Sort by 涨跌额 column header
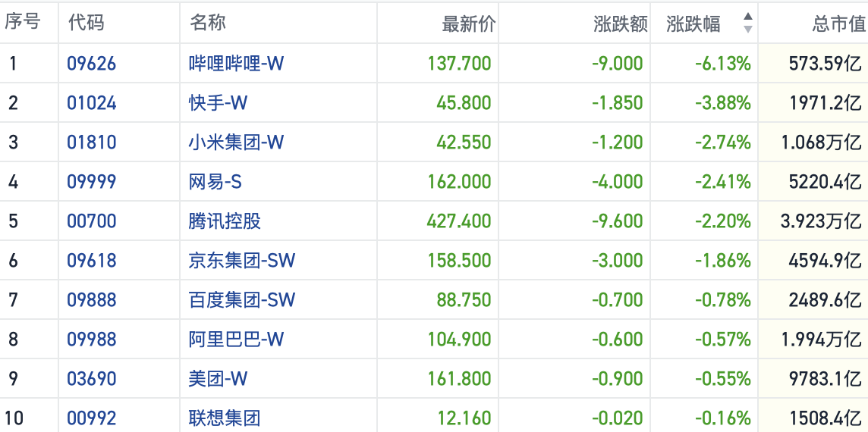The height and width of the screenshot is (432, 868). [620, 24]
